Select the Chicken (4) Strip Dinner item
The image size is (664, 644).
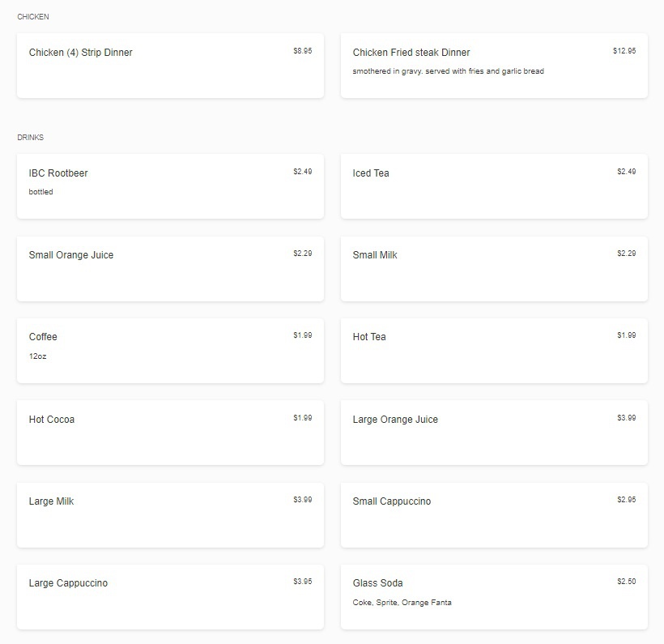170,66
